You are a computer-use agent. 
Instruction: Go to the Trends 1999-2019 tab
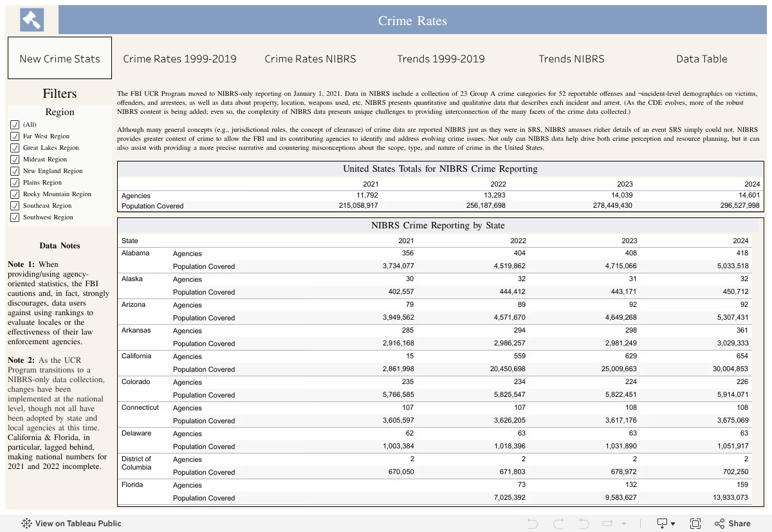(x=441, y=59)
